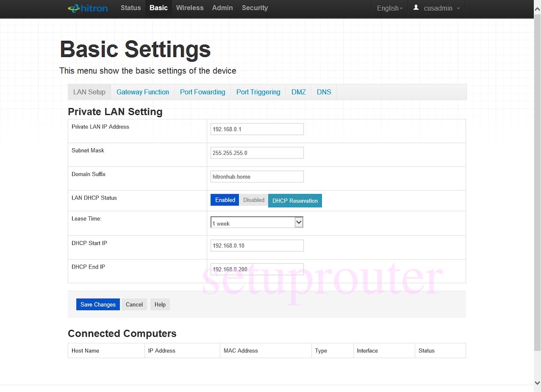Expand the English language selector

pos(389,8)
